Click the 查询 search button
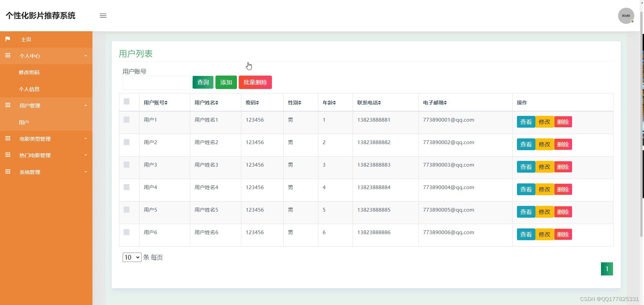This screenshot has height=305, width=644. click(x=203, y=82)
